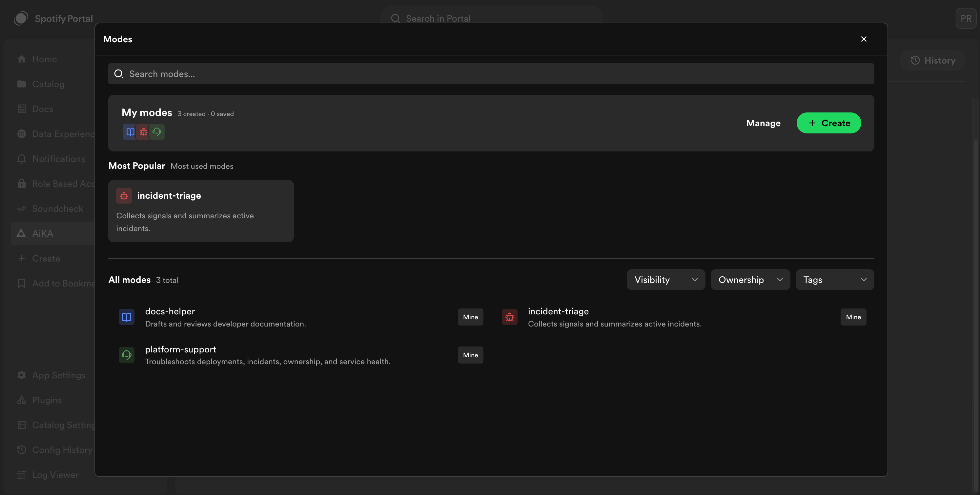Click the '3 created · 0 saved' text

(205, 114)
